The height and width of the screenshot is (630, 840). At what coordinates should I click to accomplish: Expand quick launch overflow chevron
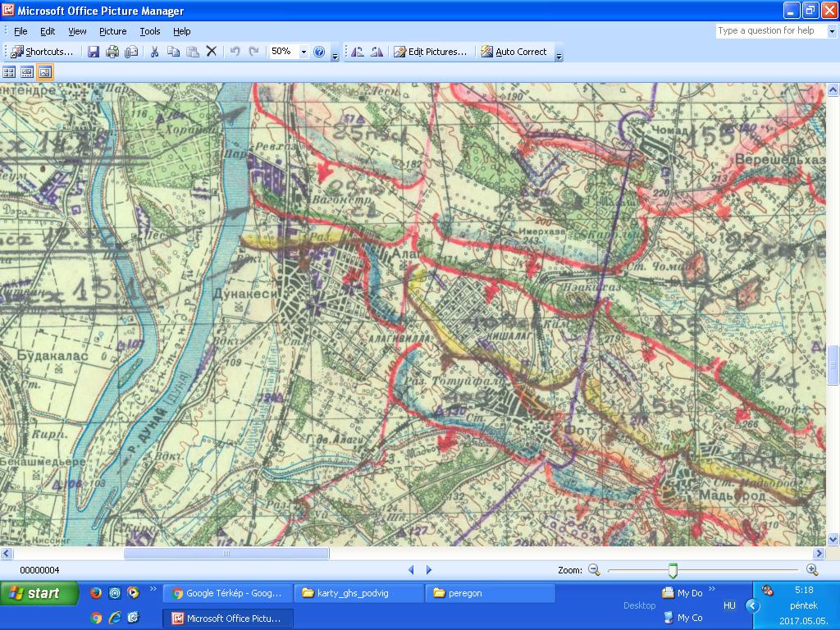[x=153, y=589]
